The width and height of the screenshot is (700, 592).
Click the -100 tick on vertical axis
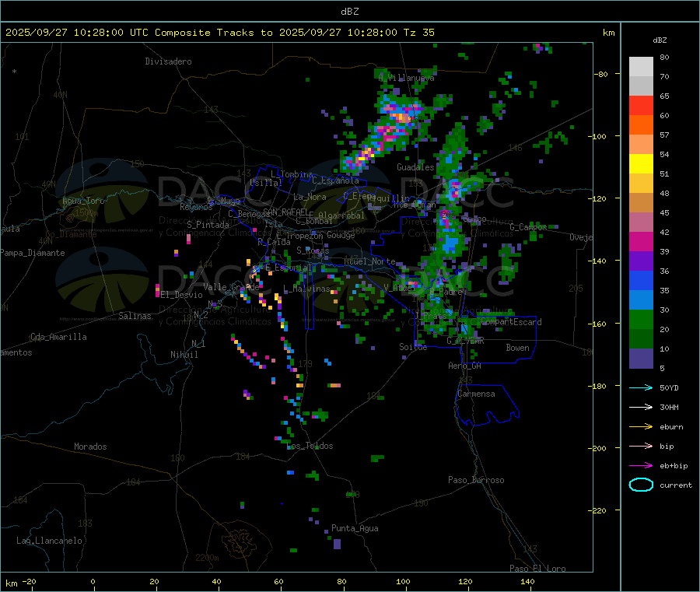click(598, 136)
